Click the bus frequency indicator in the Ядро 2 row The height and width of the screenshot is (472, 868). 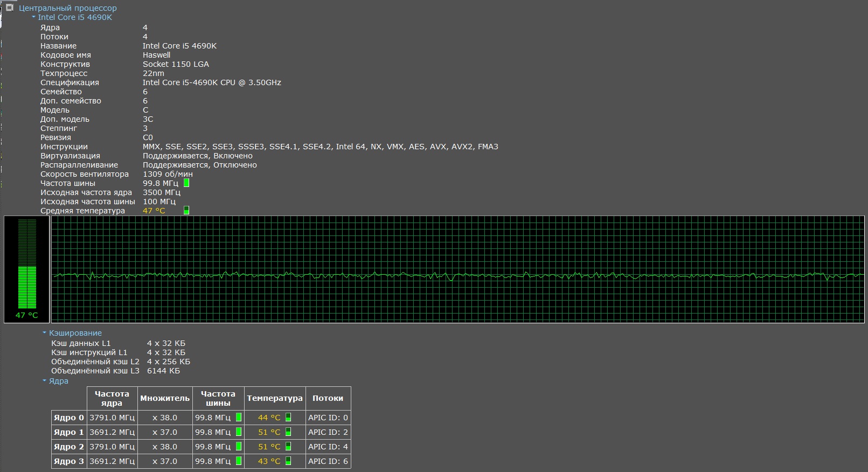(239, 446)
